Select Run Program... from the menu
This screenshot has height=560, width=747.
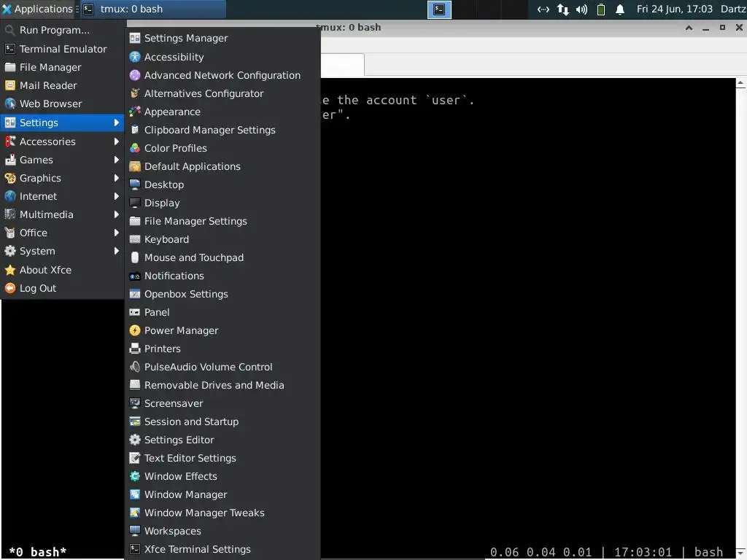(x=63, y=30)
